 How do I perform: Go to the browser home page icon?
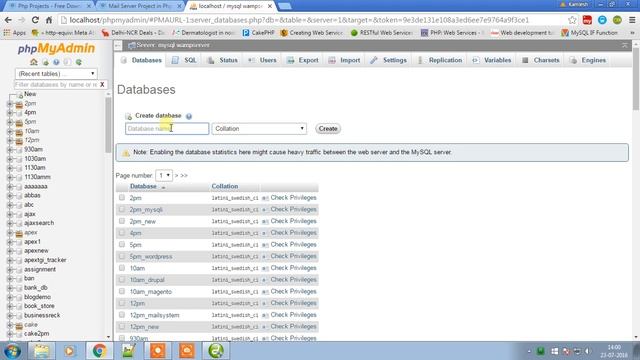click(x=49, y=20)
